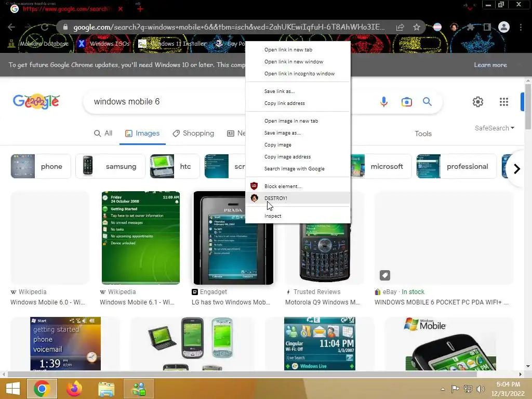Click Learn more in the update notice
The height and width of the screenshot is (399, 532).
click(490, 65)
